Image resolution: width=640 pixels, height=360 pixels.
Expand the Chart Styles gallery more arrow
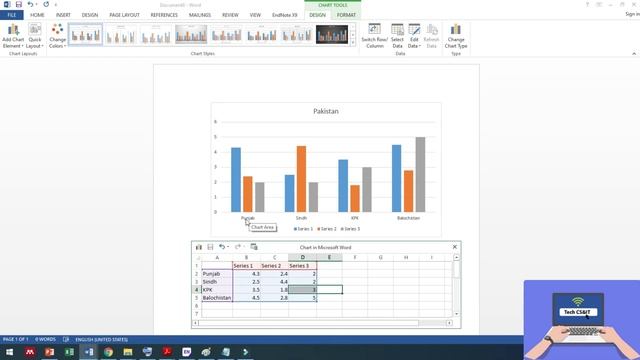click(x=353, y=42)
